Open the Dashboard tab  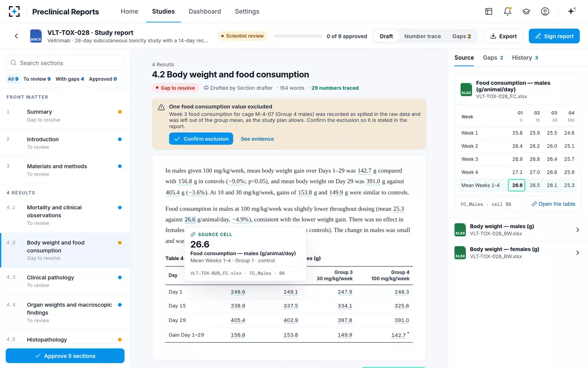pyautogui.click(x=205, y=11)
